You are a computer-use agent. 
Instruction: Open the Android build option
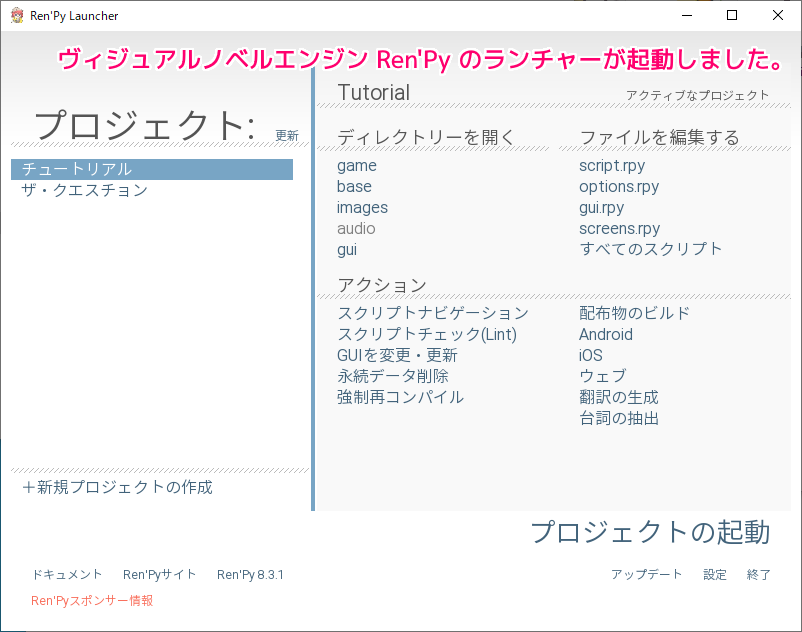pos(606,334)
